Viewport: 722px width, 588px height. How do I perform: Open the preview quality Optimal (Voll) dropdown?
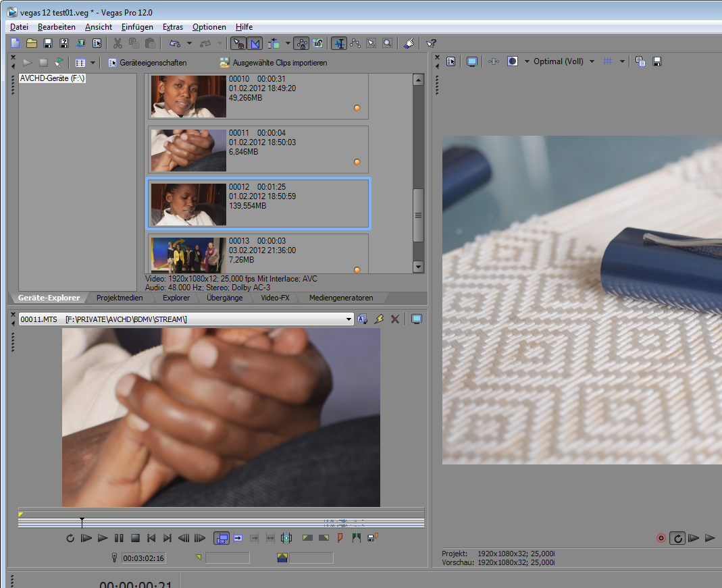pyautogui.click(x=592, y=61)
